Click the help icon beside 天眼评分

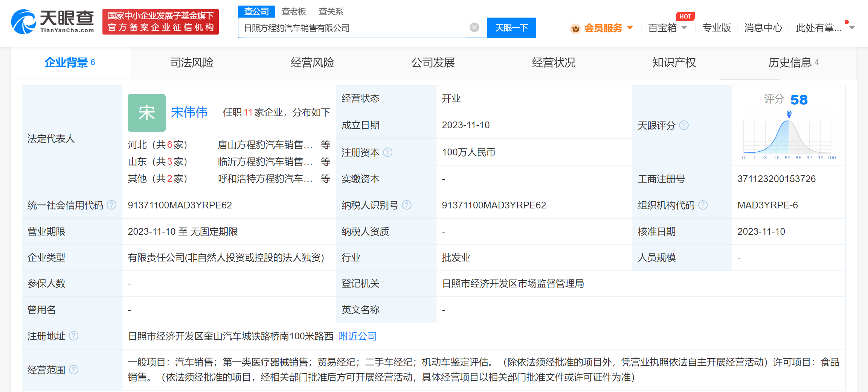tap(684, 125)
